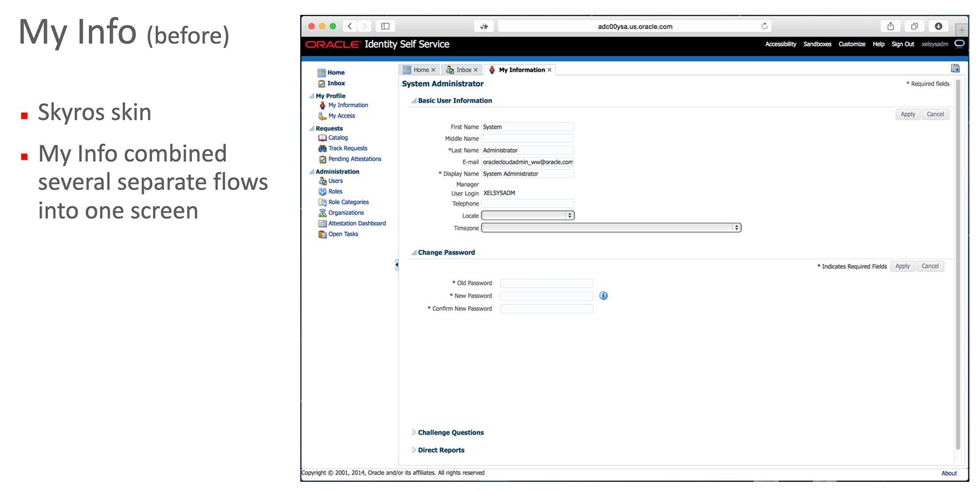Click the Open Tasks icon

(322, 234)
